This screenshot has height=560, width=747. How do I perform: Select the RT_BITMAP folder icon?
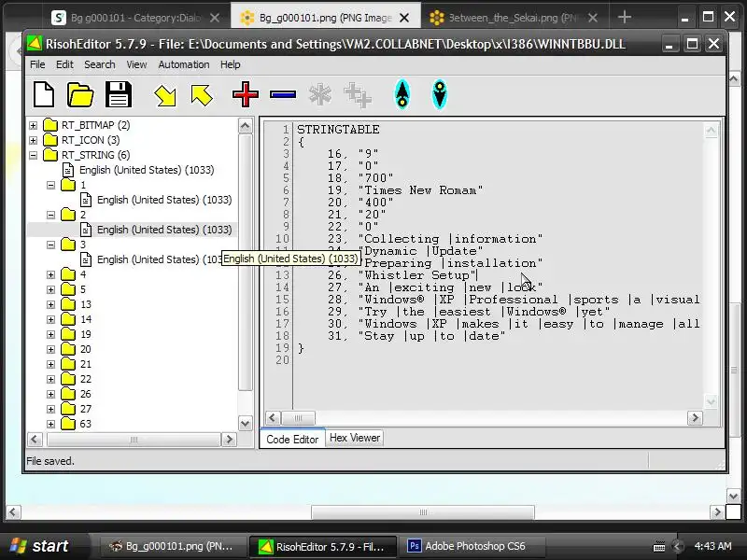pos(50,125)
